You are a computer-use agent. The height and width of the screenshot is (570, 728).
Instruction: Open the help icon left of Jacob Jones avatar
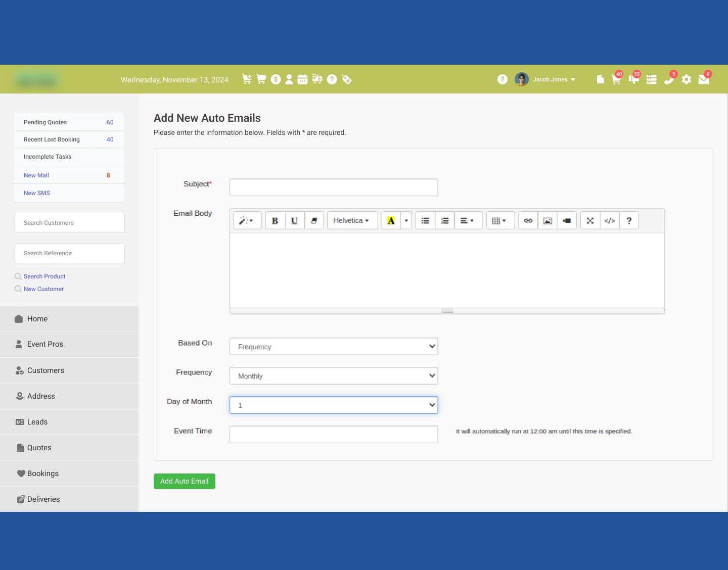pyautogui.click(x=502, y=79)
